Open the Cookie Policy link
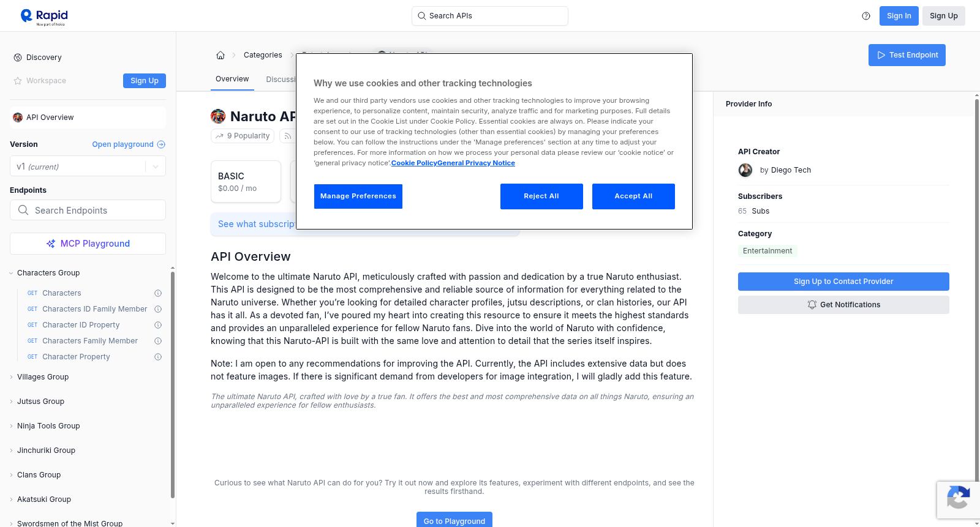The height and width of the screenshot is (527, 980). pyautogui.click(x=414, y=163)
